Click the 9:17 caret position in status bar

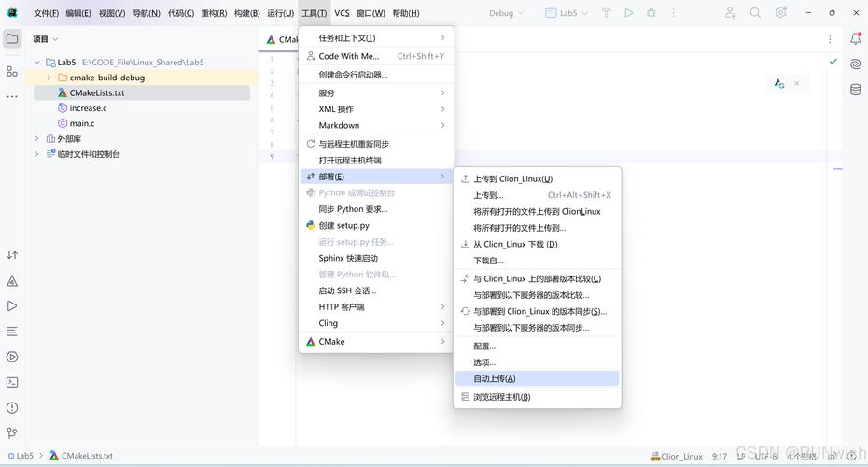tap(719, 457)
